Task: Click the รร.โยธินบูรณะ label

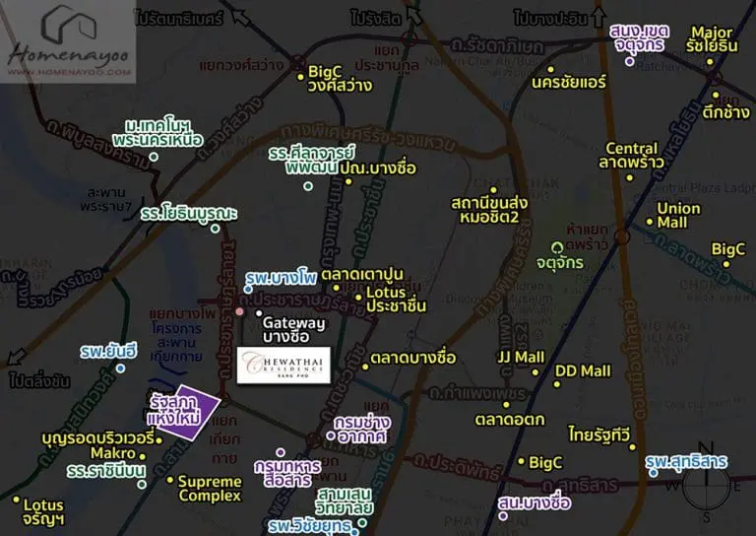Action: (x=189, y=214)
